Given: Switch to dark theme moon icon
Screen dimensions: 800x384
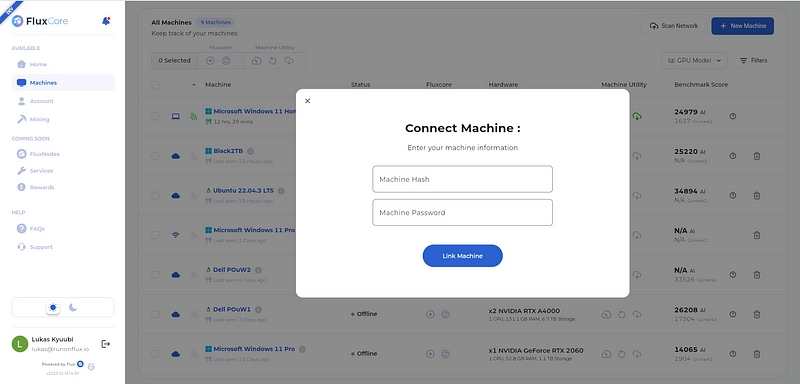Looking at the screenshot, I should click(73, 308).
